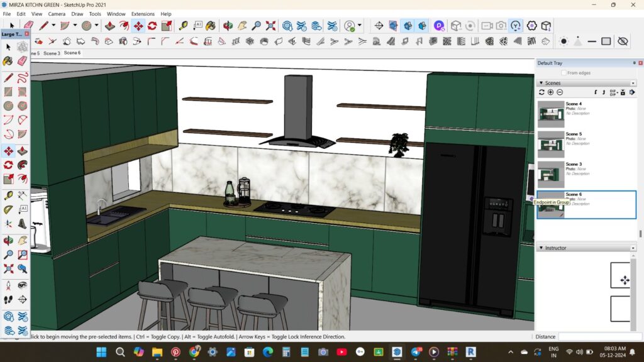644x362 pixels.
Task: Select the Eraser tool in top toolbar
Action: (x=28, y=25)
